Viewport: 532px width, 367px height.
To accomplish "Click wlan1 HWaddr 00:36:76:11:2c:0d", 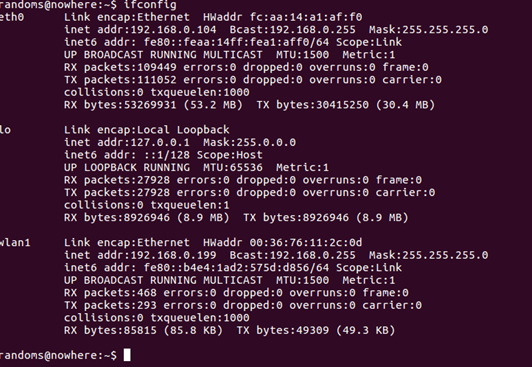I will coord(306,243).
